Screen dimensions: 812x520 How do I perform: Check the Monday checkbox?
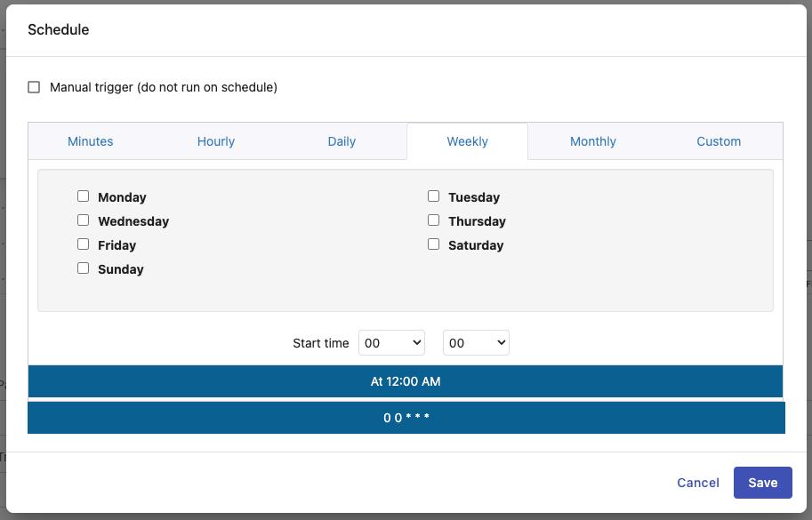click(x=83, y=196)
